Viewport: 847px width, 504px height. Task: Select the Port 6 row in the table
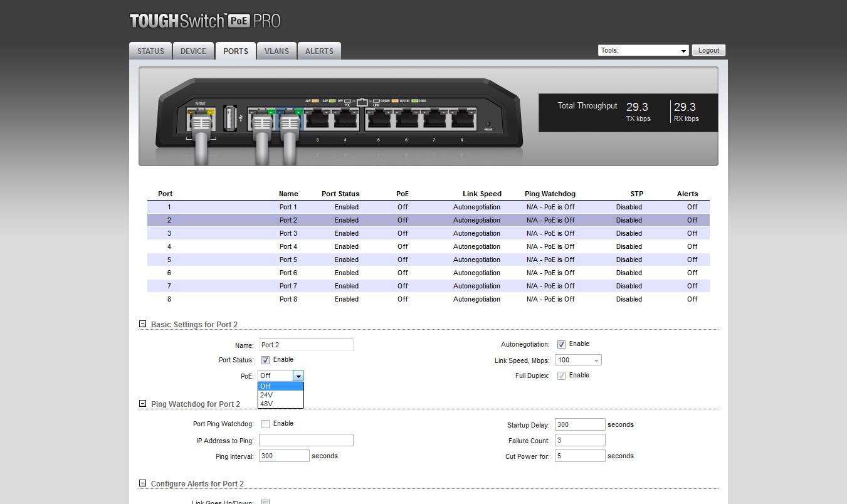[428, 273]
